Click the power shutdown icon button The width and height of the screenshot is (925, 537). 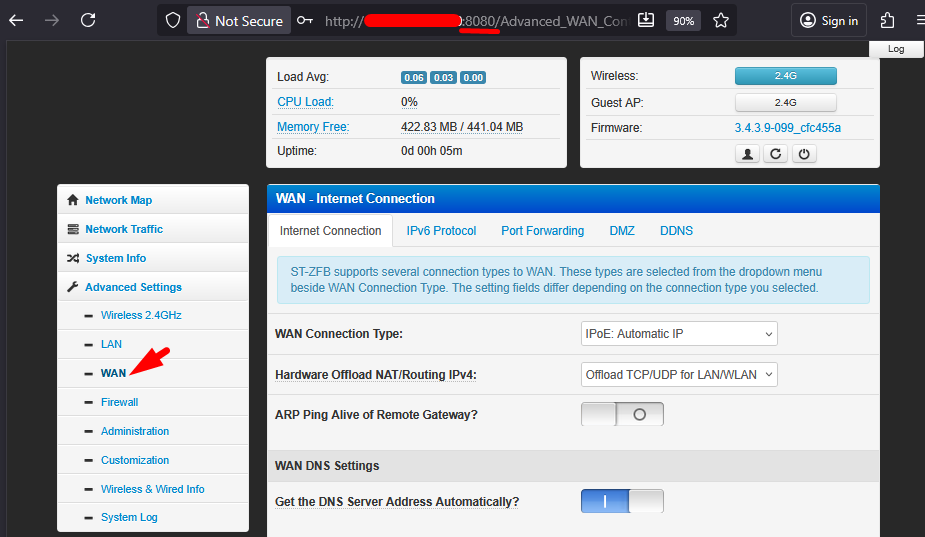click(802, 154)
